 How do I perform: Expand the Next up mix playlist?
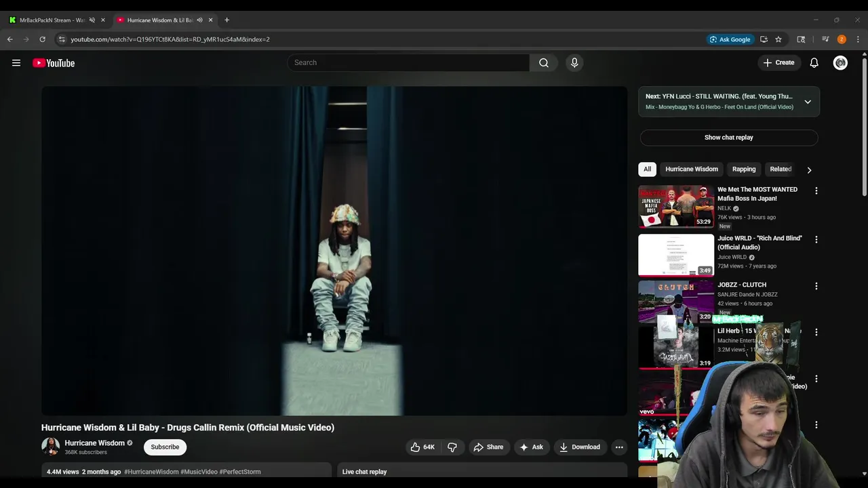[808, 102]
